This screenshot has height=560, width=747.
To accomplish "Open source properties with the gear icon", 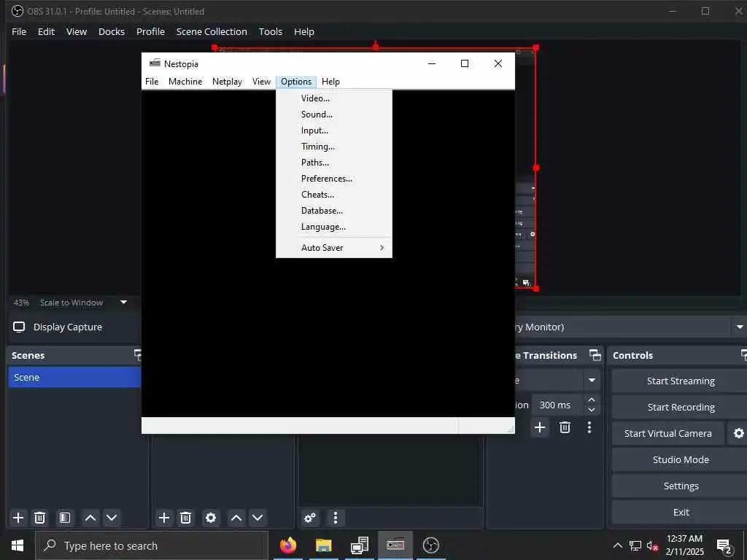I will tap(211, 518).
